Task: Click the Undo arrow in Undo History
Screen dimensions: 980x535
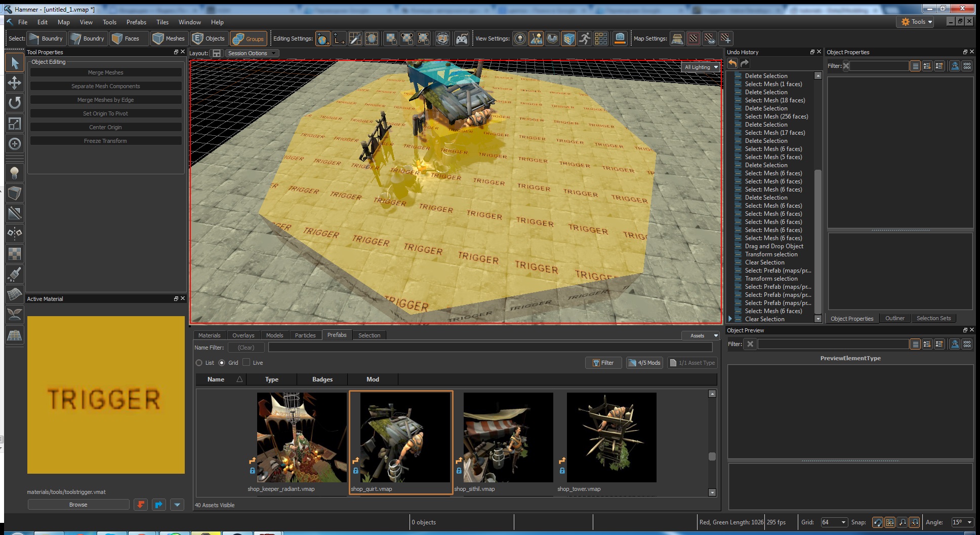Action: [732, 63]
